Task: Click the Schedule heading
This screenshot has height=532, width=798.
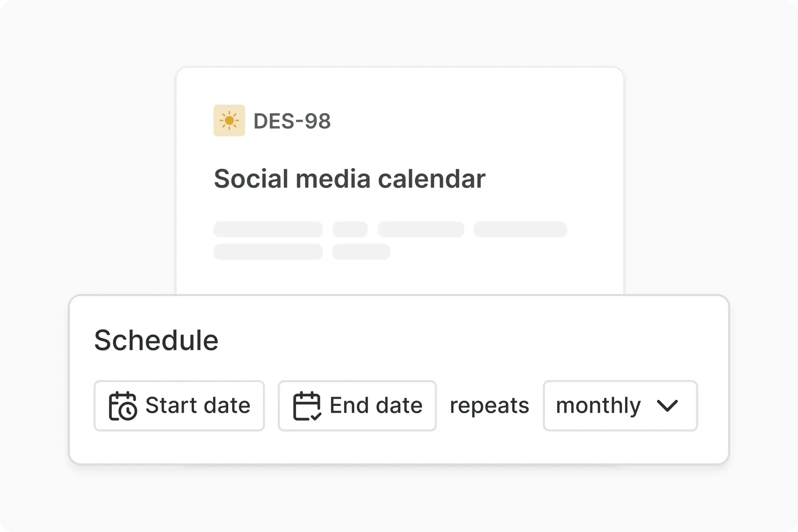Action: [x=156, y=340]
